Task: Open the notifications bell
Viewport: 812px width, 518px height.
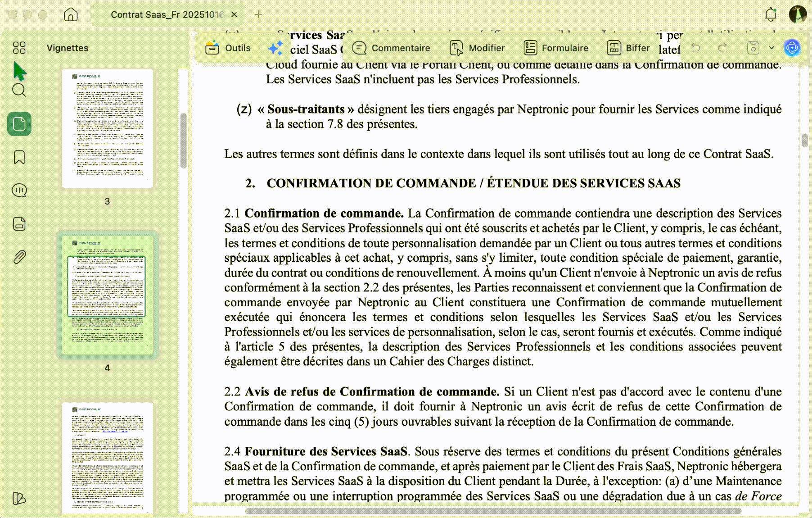Action: click(x=771, y=14)
